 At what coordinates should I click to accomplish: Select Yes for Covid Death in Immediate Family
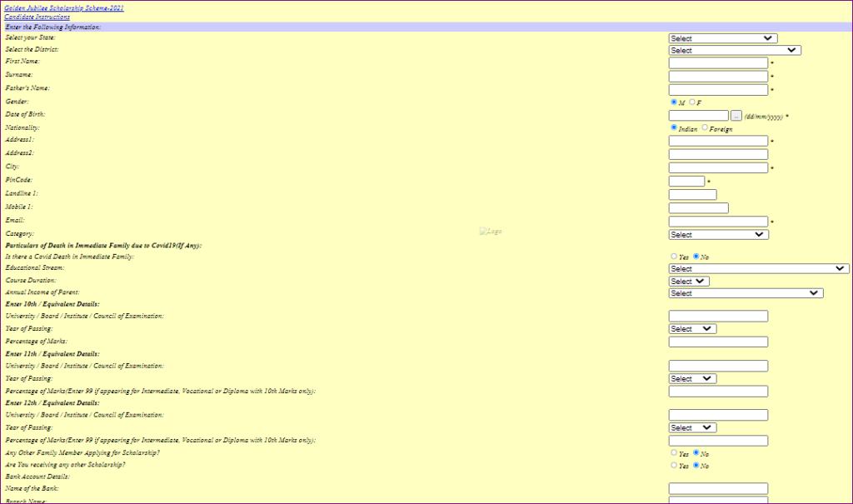674,257
